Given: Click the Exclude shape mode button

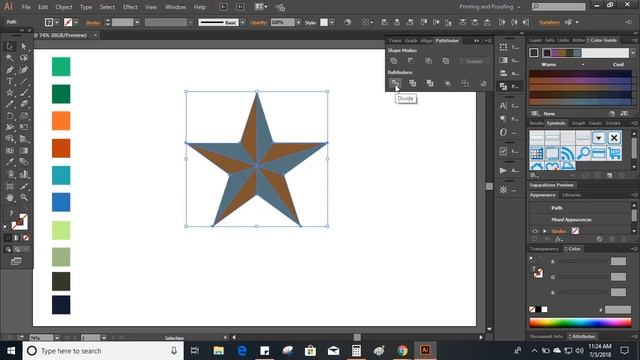Looking at the screenshot, I should pyautogui.click(x=446, y=61).
